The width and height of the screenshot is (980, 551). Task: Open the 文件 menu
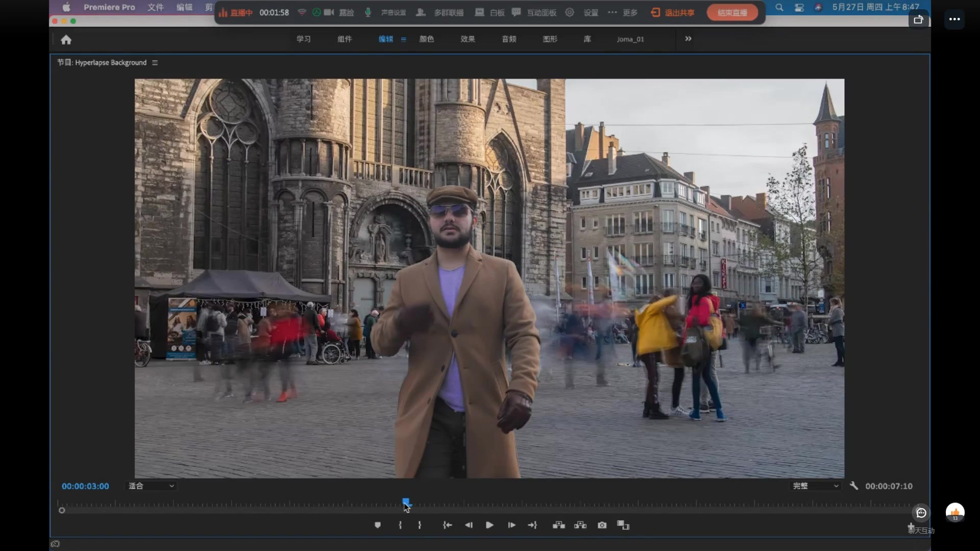[156, 7]
